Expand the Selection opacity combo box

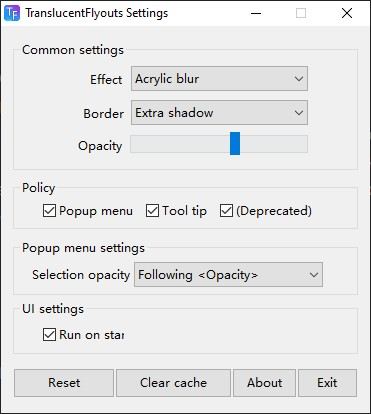pyautogui.click(x=228, y=275)
